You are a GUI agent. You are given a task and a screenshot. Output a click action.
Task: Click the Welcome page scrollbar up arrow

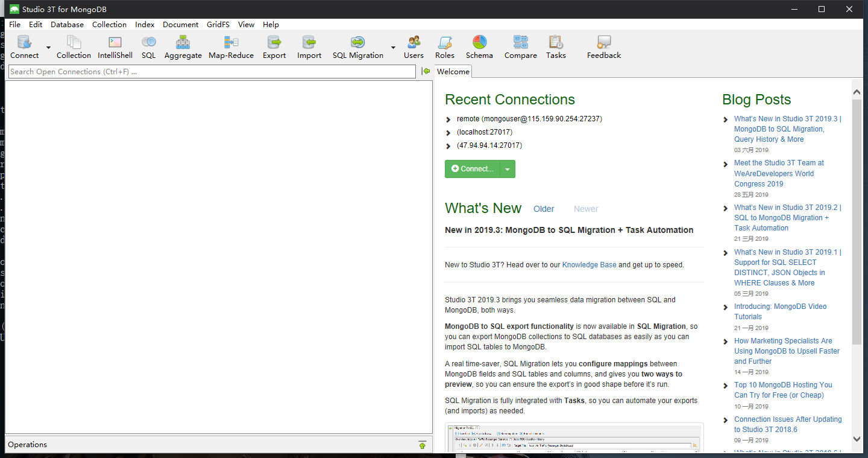tap(857, 91)
